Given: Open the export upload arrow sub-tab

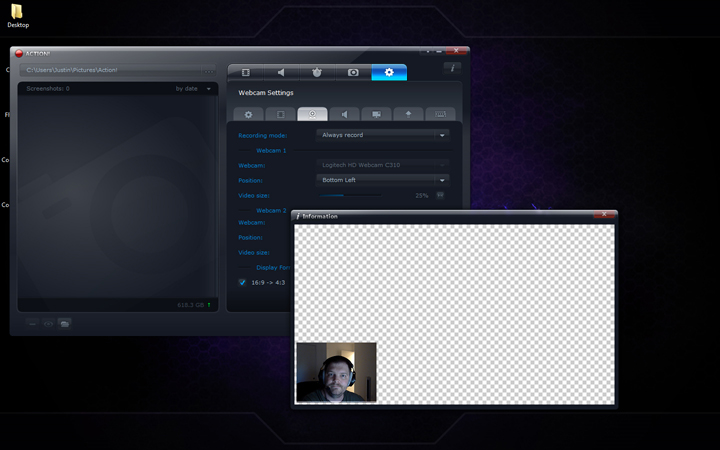Looking at the screenshot, I should tap(408, 114).
